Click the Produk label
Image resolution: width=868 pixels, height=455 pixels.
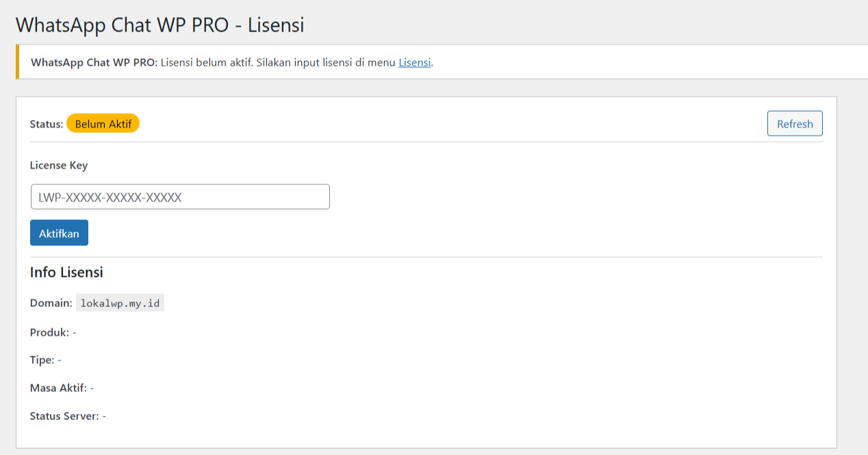49,332
